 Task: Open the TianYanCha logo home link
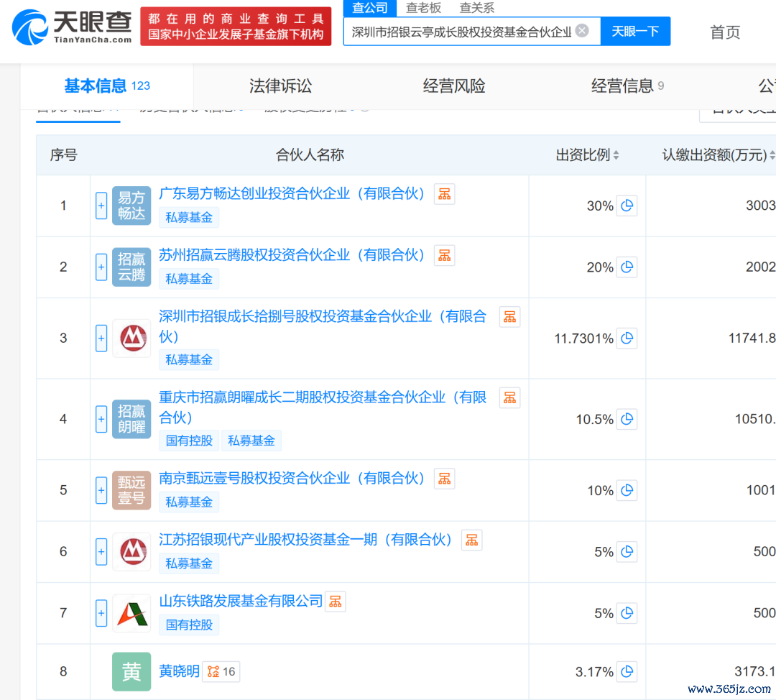click(x=73, y=27)
